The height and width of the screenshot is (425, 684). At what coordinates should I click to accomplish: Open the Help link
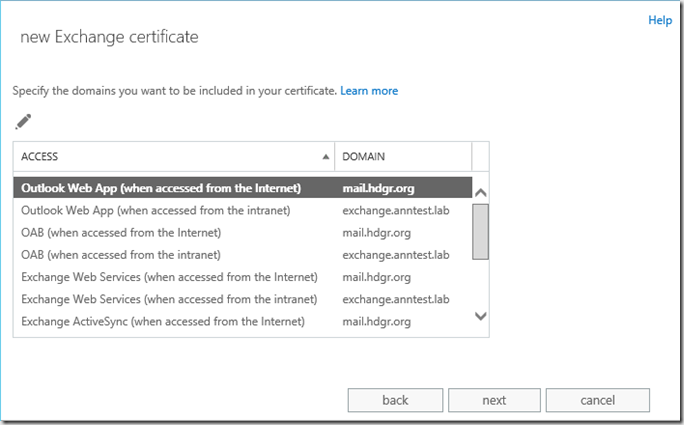click(660, 20)
